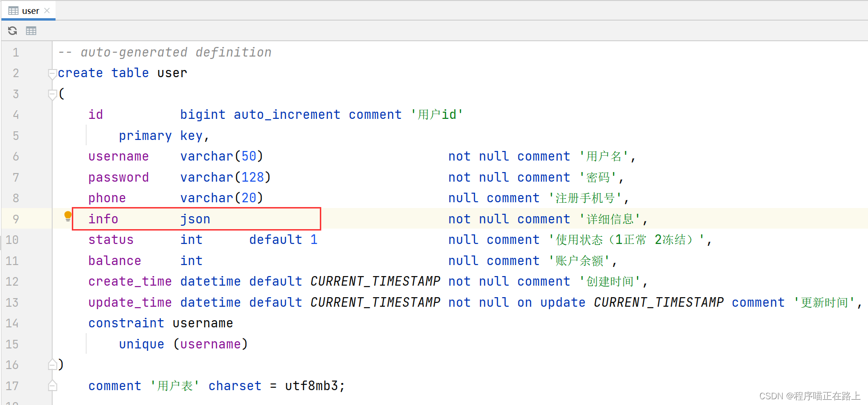Screen dimensions: 868x405
Task: Click 'unique' keyword on line 15
Action: (142, 344)
